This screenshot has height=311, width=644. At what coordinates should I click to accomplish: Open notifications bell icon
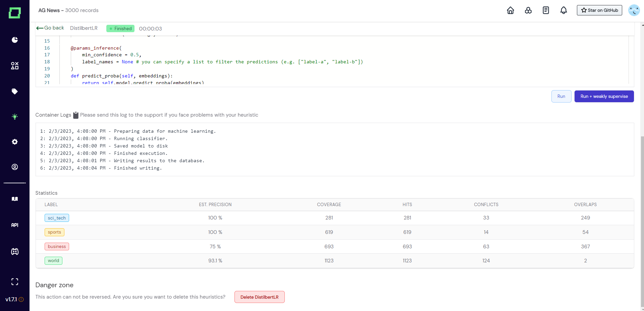564,10
